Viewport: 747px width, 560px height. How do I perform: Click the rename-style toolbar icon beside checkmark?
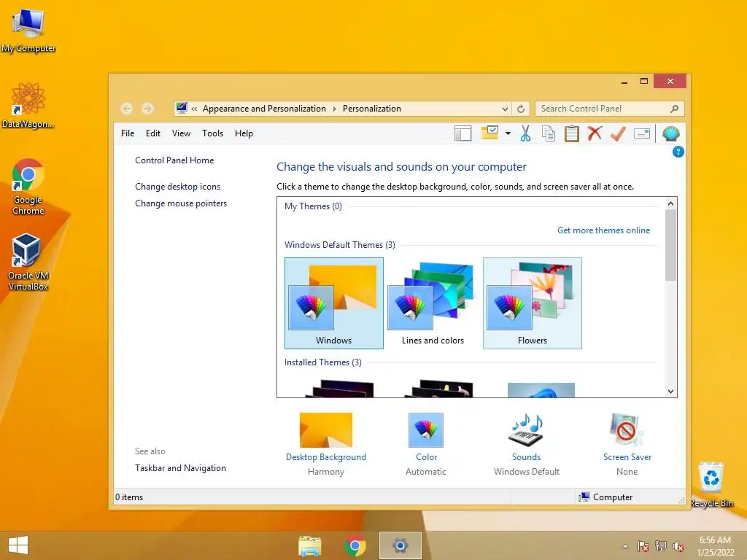tap(642, 134)
